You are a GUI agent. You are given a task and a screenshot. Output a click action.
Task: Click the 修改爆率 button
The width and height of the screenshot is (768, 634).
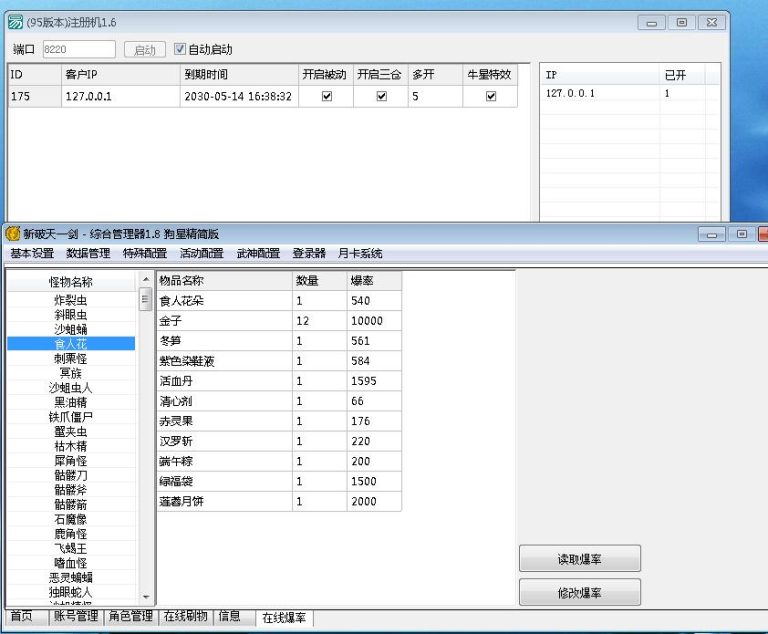coord(579,593)
